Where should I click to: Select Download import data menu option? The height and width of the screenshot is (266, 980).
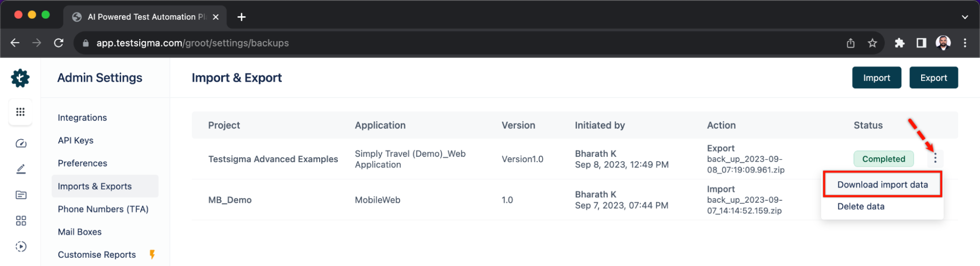882,185
